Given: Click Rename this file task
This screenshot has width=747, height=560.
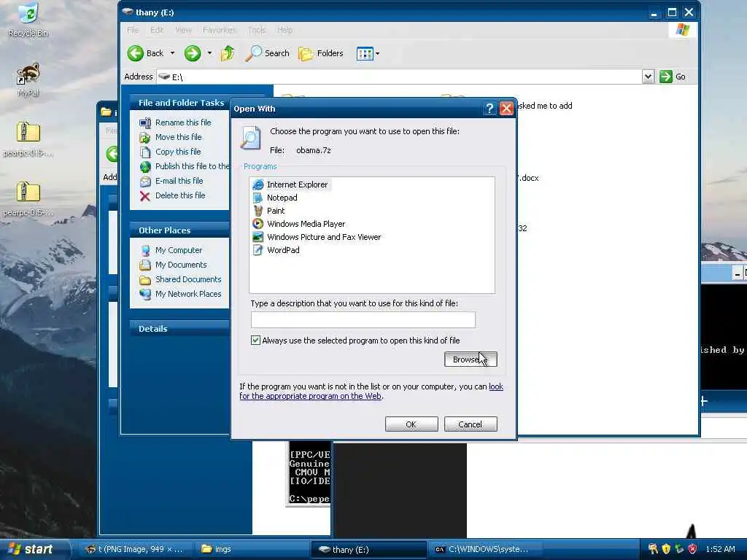Looking at the screenshot, I should click(x=183, y=122).
